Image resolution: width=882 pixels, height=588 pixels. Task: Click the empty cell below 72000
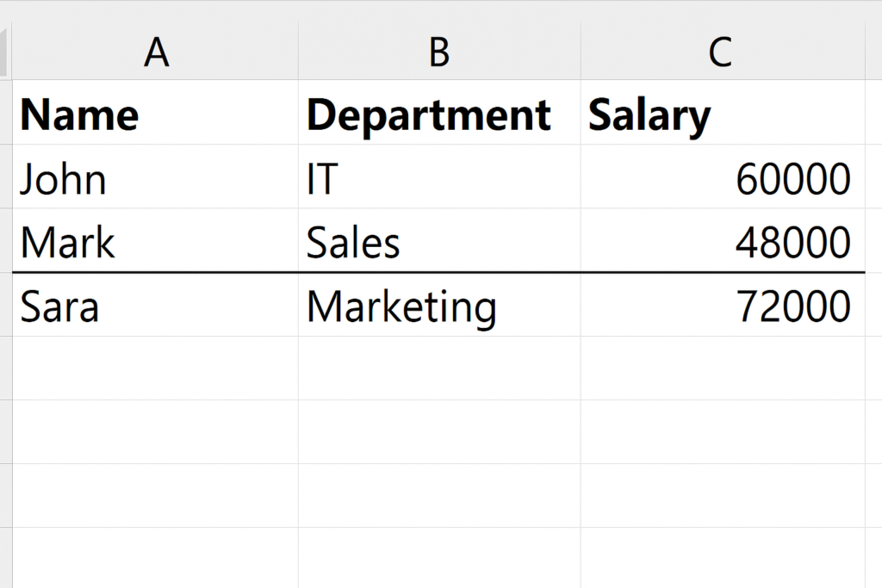723,368
